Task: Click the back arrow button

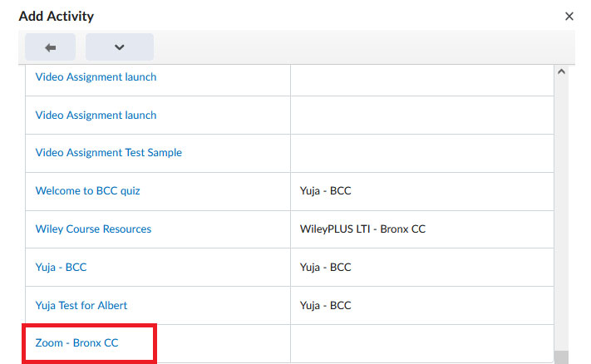Action: pos(50,47)
